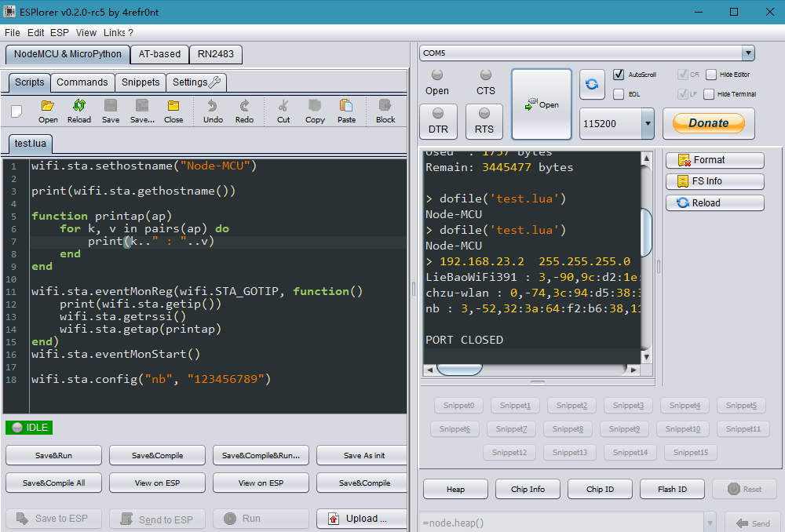Viewport: 785px width, 532px height.
Task: Click the Save As init button
Action: click(361, 455)
